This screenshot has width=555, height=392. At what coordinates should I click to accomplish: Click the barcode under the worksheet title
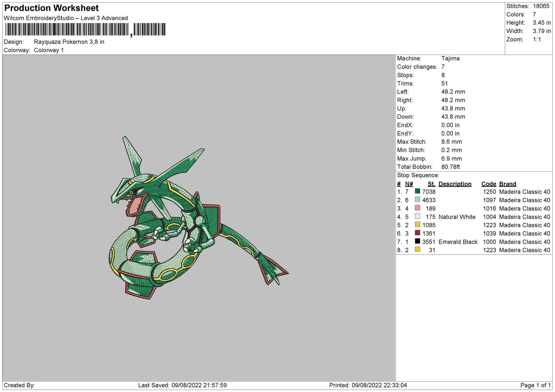(85, 30)
